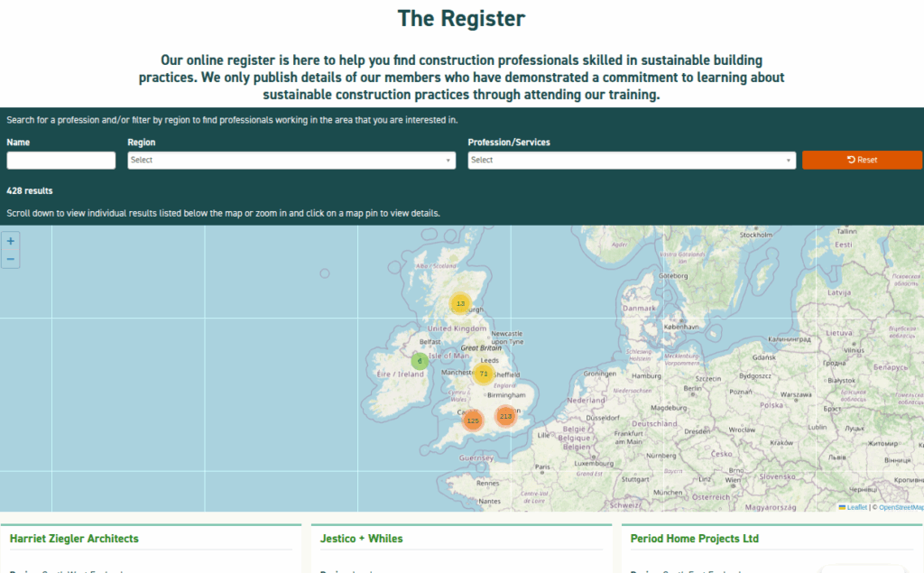Open the Region dropdown
The height and width of the screenshot is (573, 924).
[289, 160]
